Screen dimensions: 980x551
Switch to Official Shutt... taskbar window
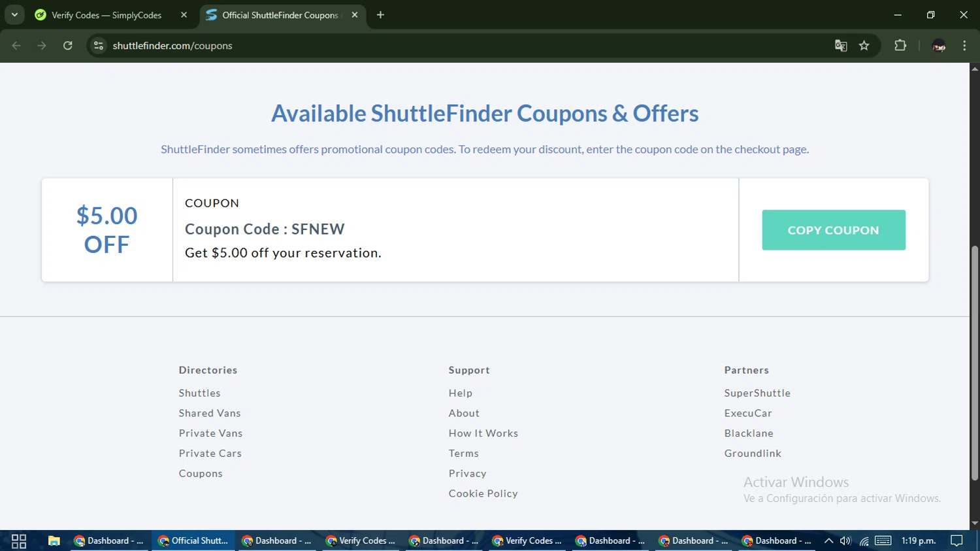tap(193, 541)
